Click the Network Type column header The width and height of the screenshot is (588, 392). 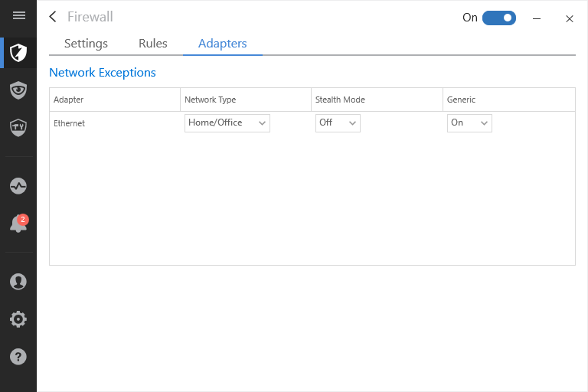tap(210, 100)
